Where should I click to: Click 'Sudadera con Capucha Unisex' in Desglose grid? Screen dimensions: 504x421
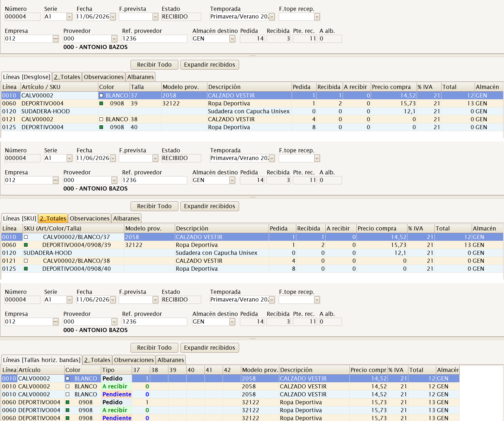click(x=249, y=111)
